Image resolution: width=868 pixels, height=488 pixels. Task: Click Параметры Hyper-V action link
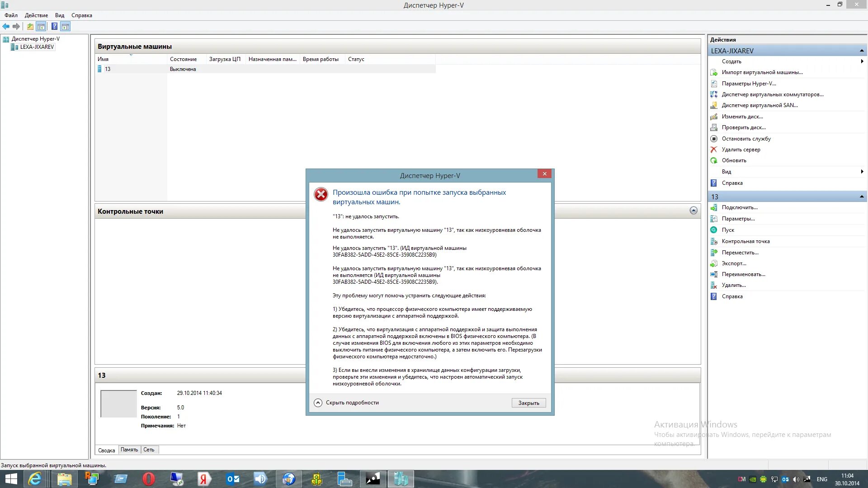point(749,84)
